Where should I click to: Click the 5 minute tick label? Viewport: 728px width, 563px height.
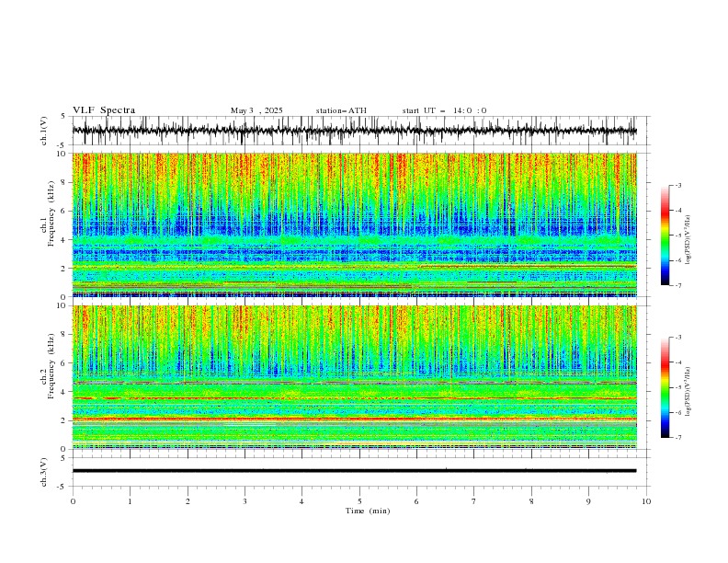click(x=359, y=501)
